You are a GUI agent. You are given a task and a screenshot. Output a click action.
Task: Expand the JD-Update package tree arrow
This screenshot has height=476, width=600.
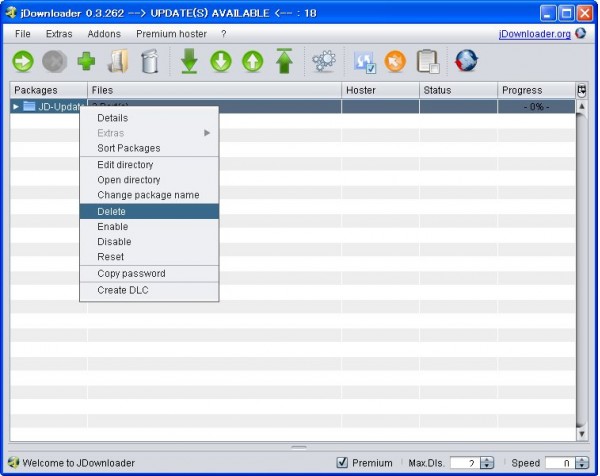16,106
